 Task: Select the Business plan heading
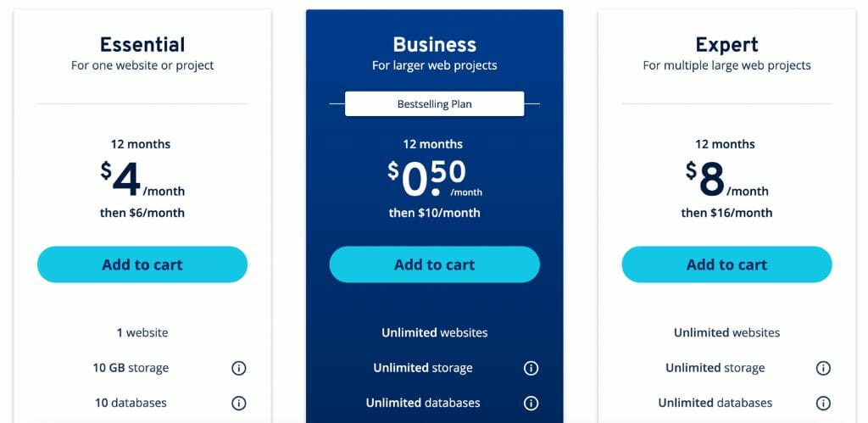435,44
